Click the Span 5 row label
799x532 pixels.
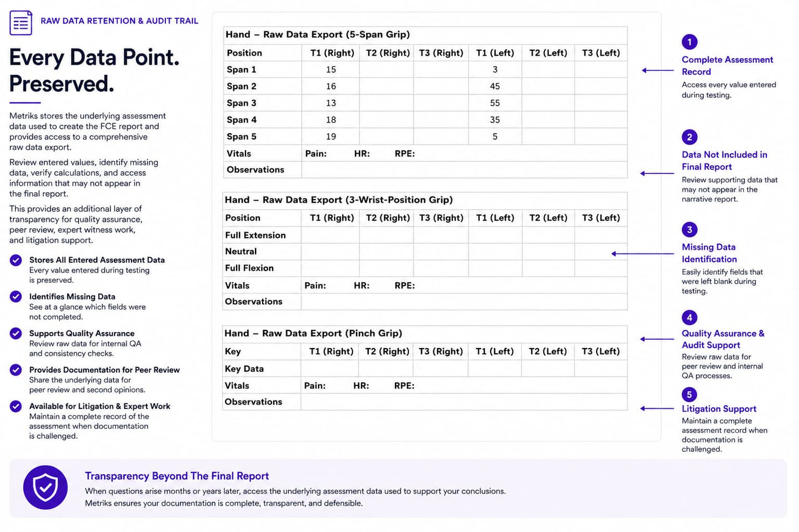click(242, 136)
